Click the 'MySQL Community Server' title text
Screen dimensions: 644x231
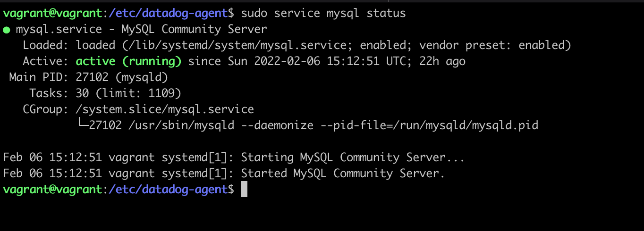click(194, 29)
